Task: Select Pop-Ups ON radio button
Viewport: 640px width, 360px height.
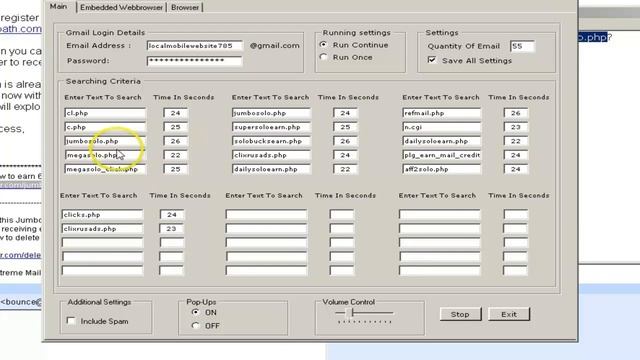Action: (196, 312)
